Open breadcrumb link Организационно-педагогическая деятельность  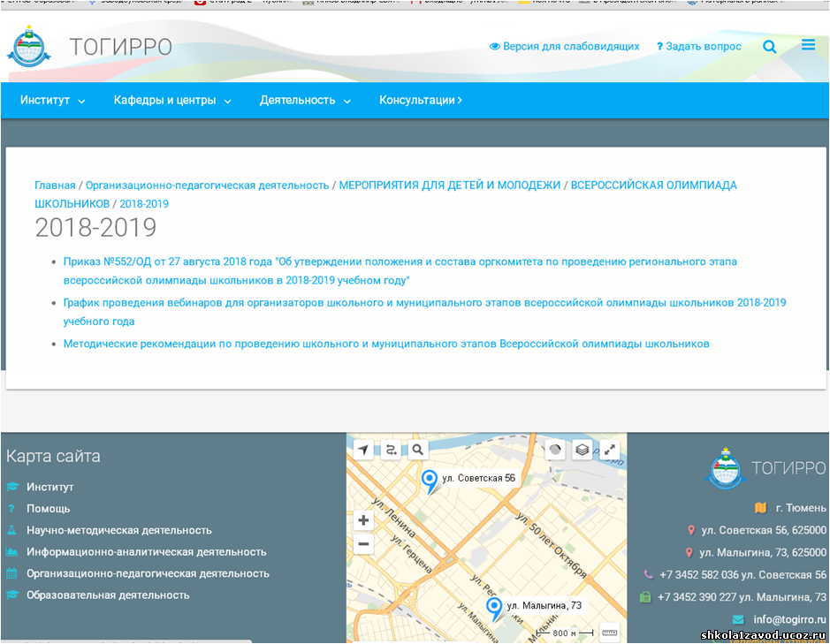(x=207, y=186)
